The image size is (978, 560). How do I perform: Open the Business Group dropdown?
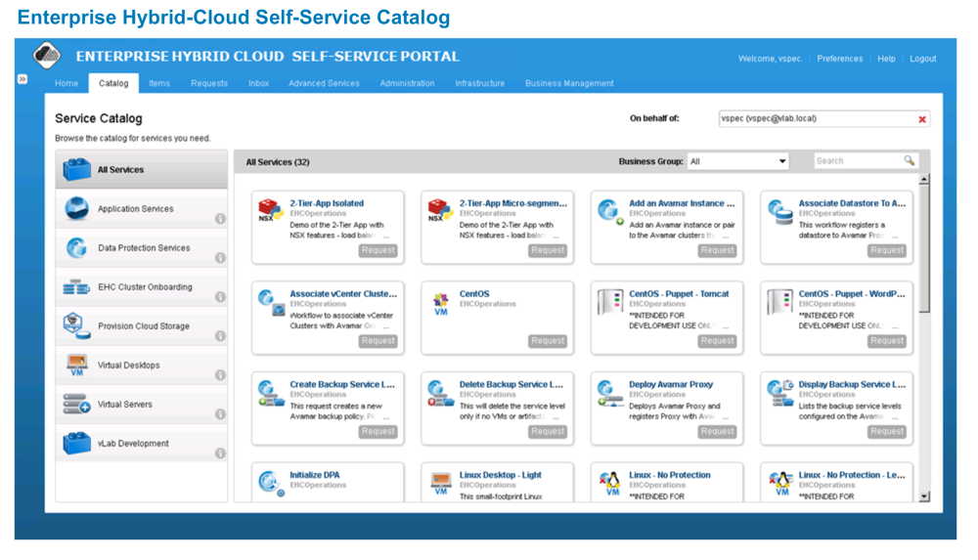coord(737,161)
